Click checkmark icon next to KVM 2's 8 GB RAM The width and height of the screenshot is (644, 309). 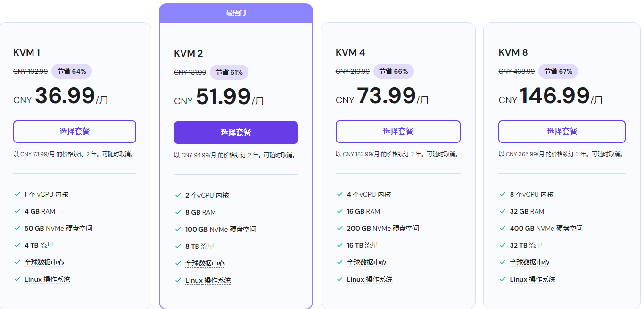(x=178, y=213)
